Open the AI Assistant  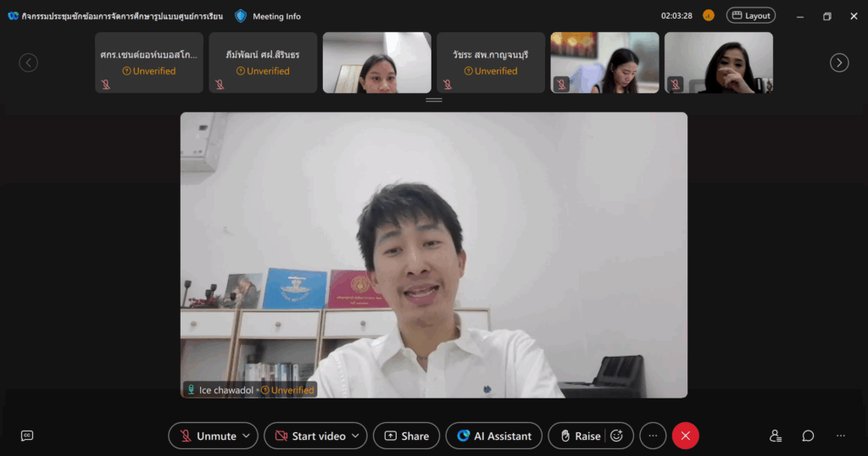click(x=494, y=436)
